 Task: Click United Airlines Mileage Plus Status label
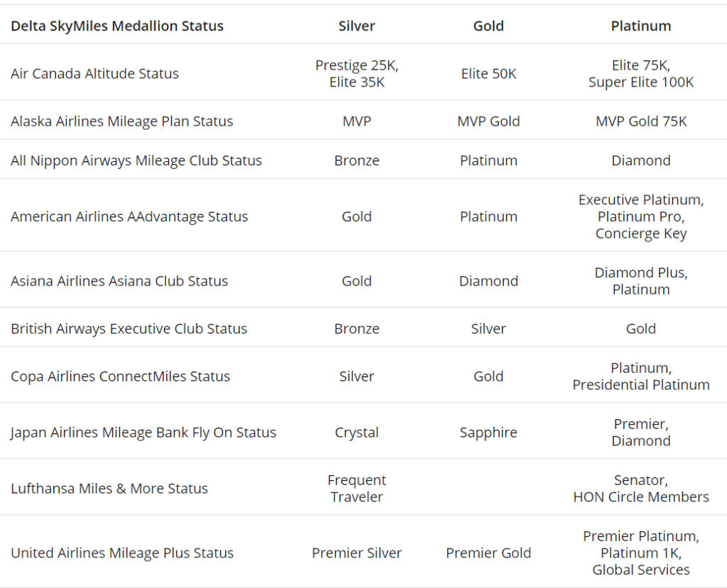(x=122, y=552)
